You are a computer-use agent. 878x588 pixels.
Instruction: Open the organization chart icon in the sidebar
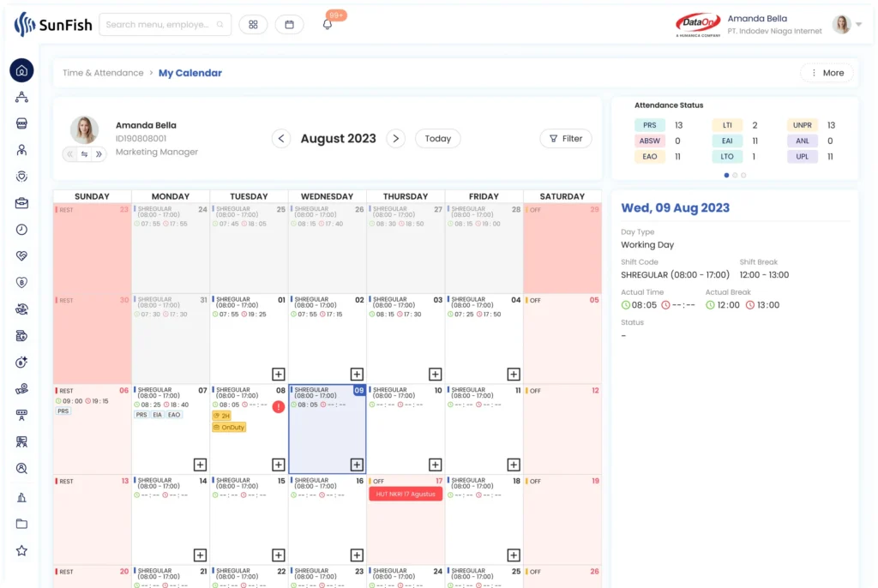pos(21,98)
